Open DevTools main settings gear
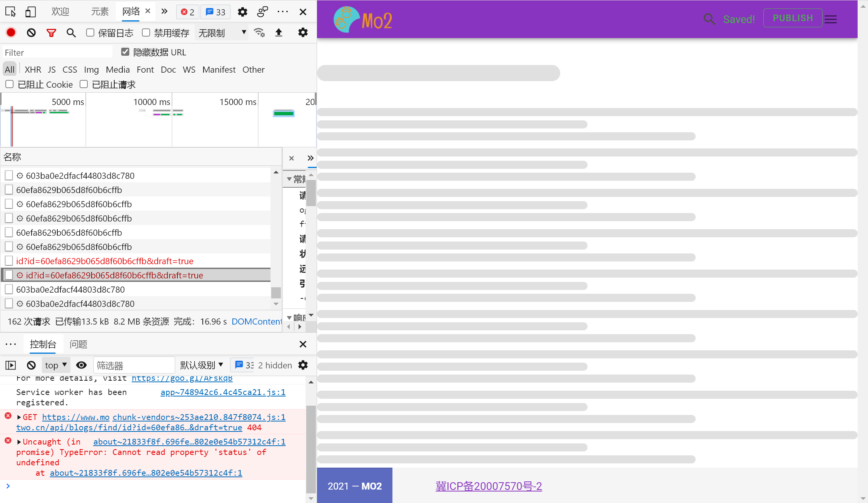868x503 pixels. pos(242,12)
